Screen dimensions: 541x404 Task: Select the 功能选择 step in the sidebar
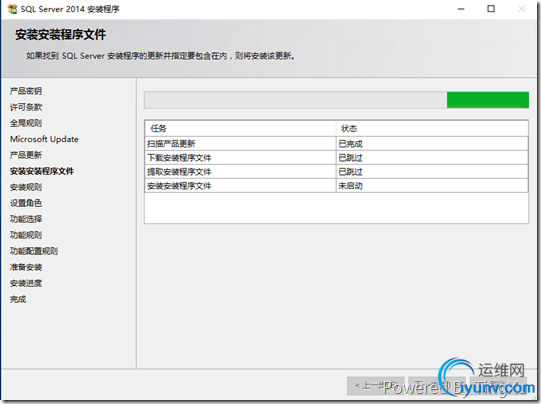coord(26,219)
